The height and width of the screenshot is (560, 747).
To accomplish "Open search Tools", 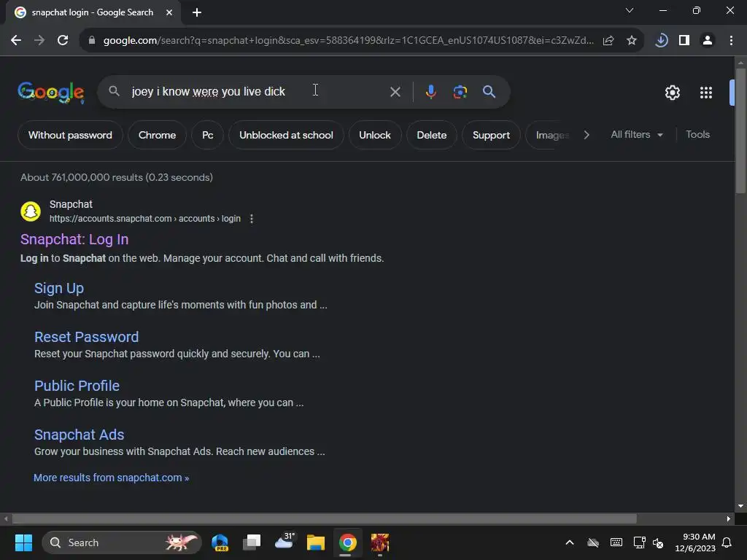I will point(697,135).
